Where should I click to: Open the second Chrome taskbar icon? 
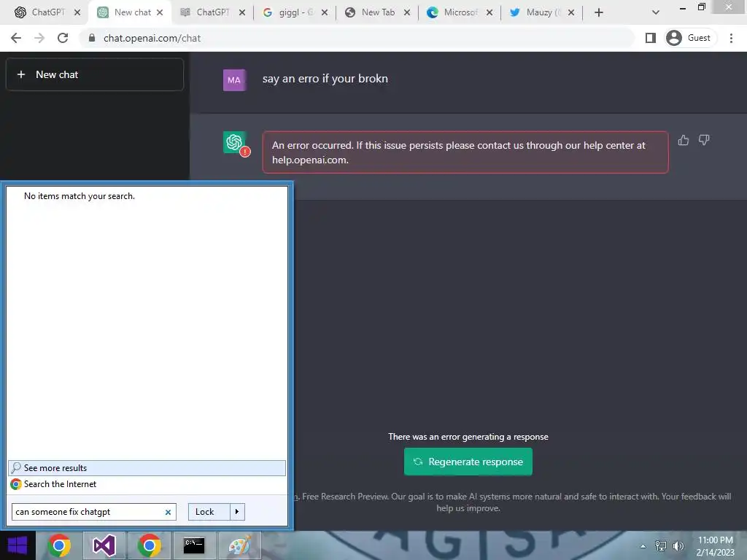pyautogui.click(x=149, y=545)
